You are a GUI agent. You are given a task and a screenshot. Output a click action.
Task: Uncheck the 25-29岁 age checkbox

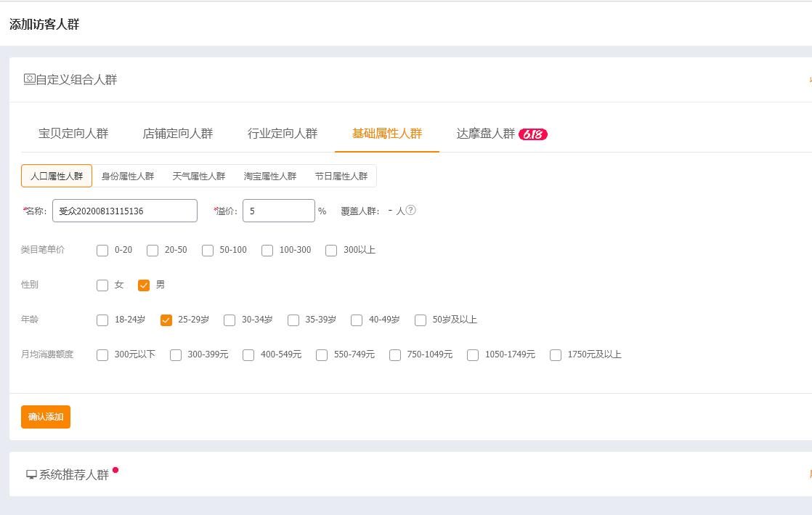point(166,320)
